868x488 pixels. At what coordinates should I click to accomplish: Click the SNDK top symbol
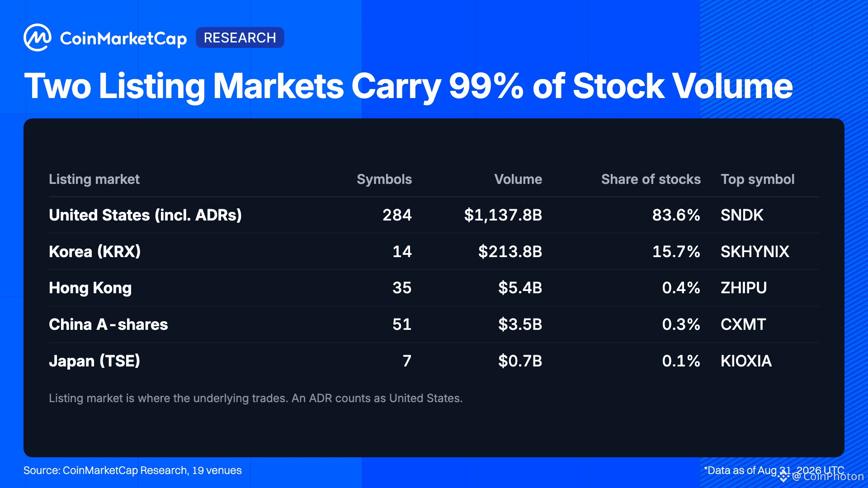pyautogui.click(x=742, y=215)
